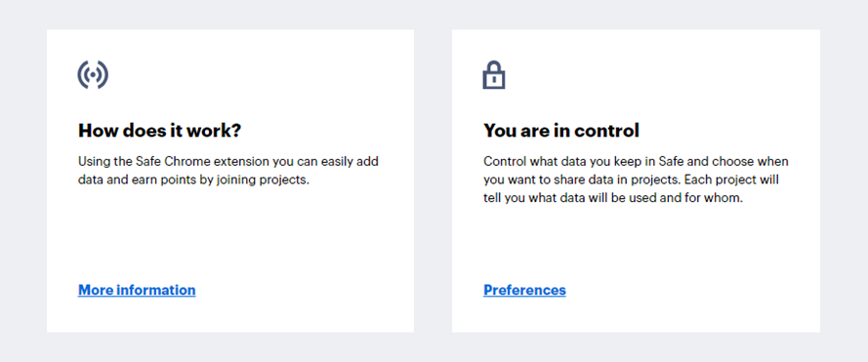The width and height of the screenshot is (868, 362).
Task: Click the gray gap between the two cards
Action: pos(433,181)
